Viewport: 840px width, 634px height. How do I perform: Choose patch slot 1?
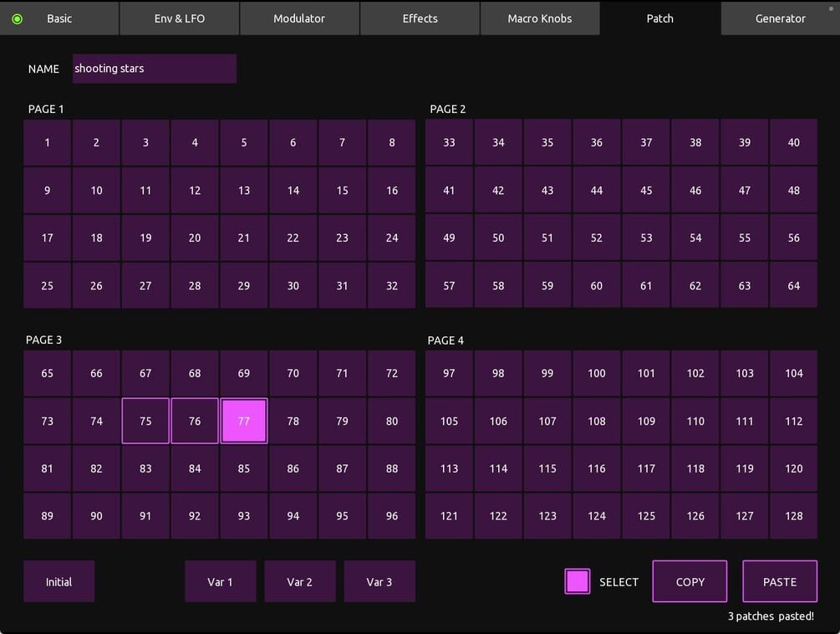pyautogui.click(x=47, y=142)
